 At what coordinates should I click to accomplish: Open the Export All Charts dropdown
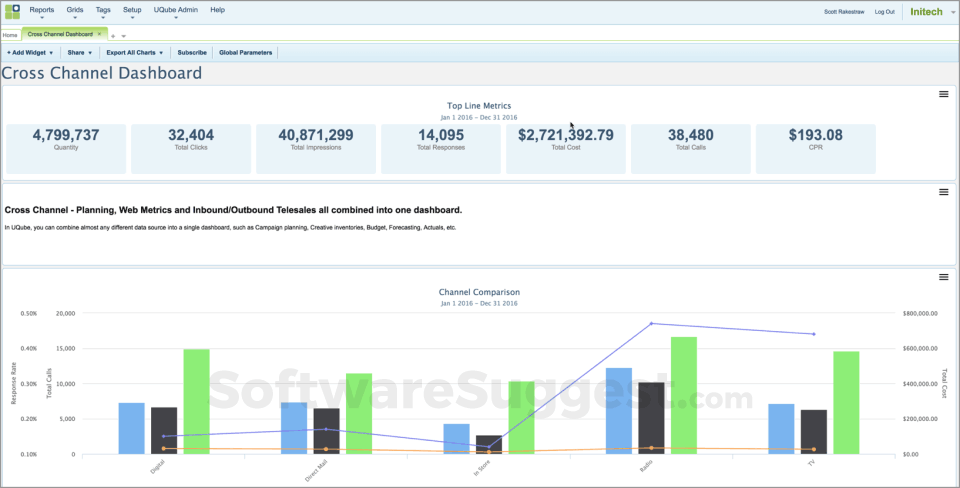click(134, 52)
